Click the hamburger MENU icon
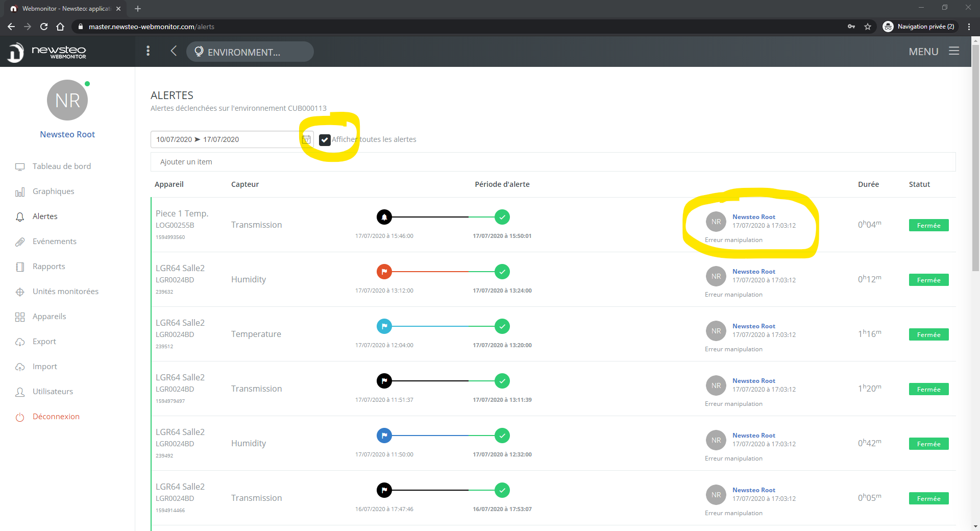980x531 pixels. [954, 51]
